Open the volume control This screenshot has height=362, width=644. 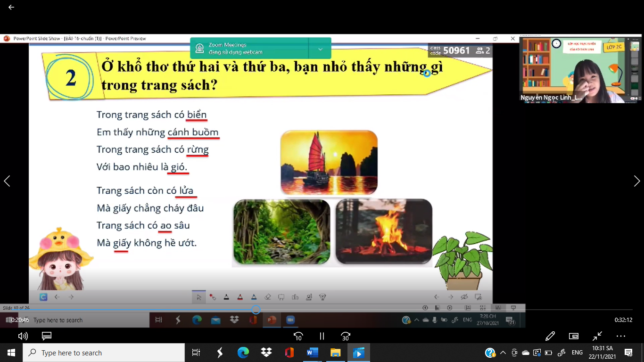click(23, 336)
